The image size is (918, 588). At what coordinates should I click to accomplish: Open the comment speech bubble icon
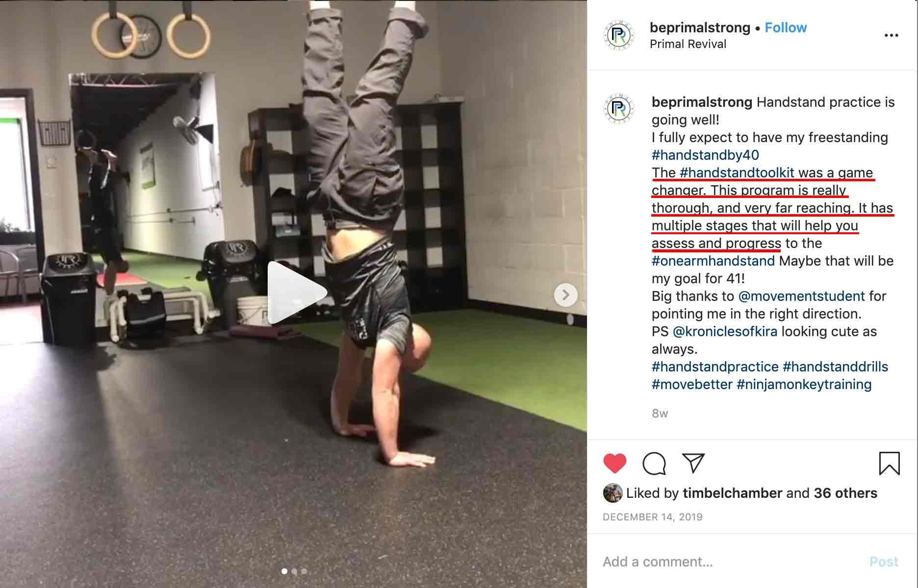(654, 463)
